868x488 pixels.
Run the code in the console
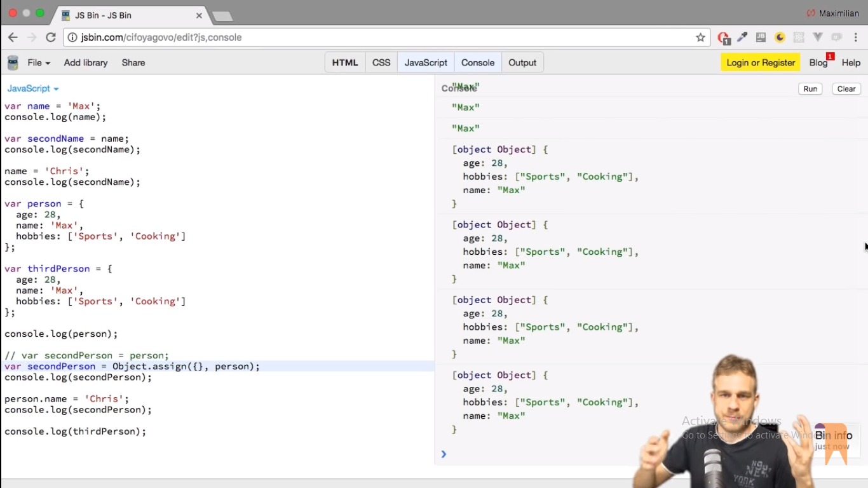tap(810, 89)
